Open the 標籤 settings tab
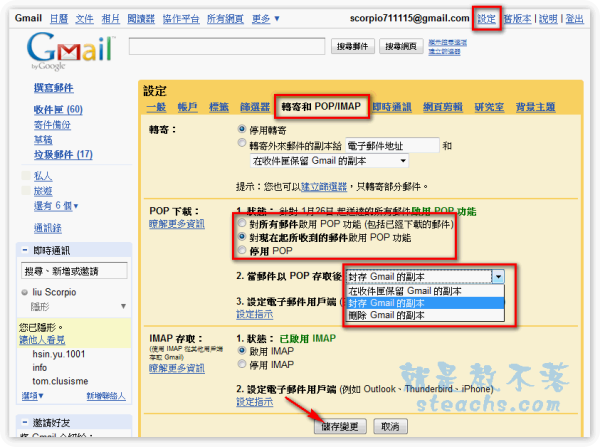Screen dimensions: 600x447 point(219,107)
